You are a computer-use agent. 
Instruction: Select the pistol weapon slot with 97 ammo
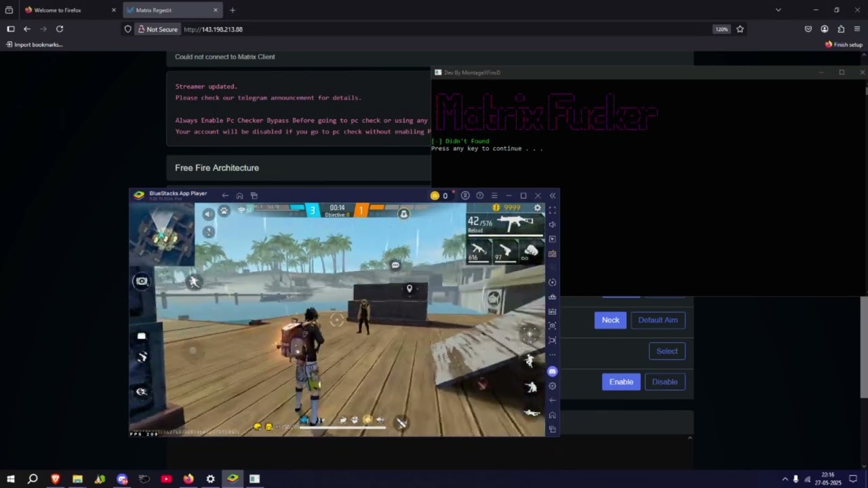coord(505,251)
